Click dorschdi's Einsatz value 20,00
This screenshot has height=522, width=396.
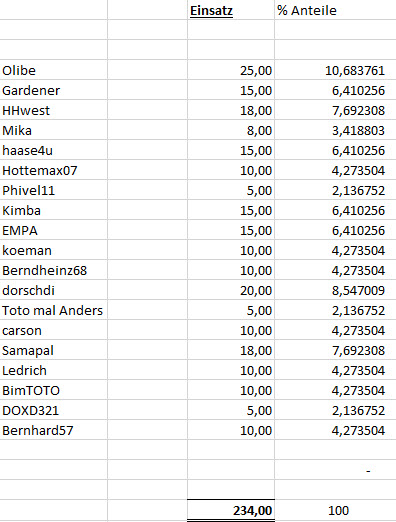tap(231, 290)
